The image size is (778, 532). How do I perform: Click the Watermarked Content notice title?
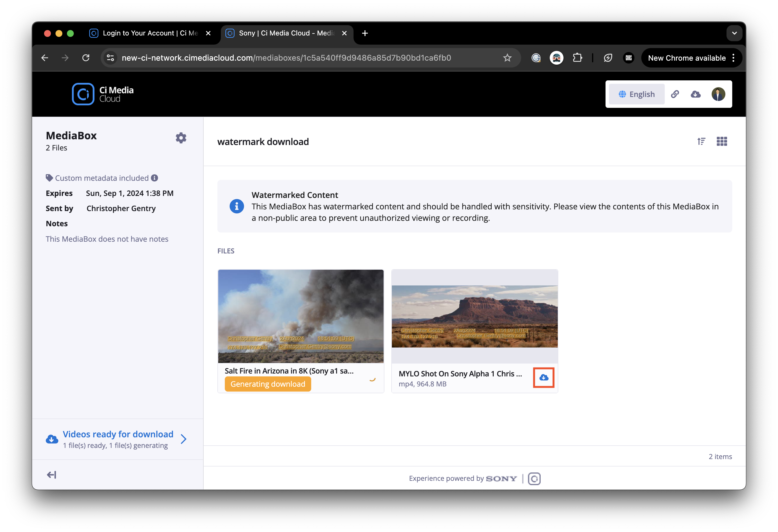pyautogui.click(x=295, y=195)
